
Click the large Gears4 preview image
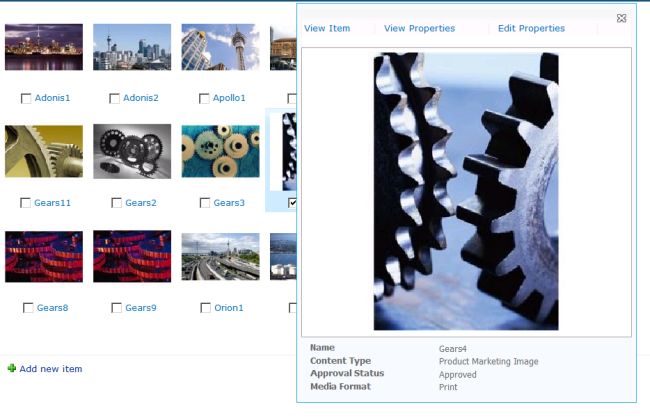(466, 191)
